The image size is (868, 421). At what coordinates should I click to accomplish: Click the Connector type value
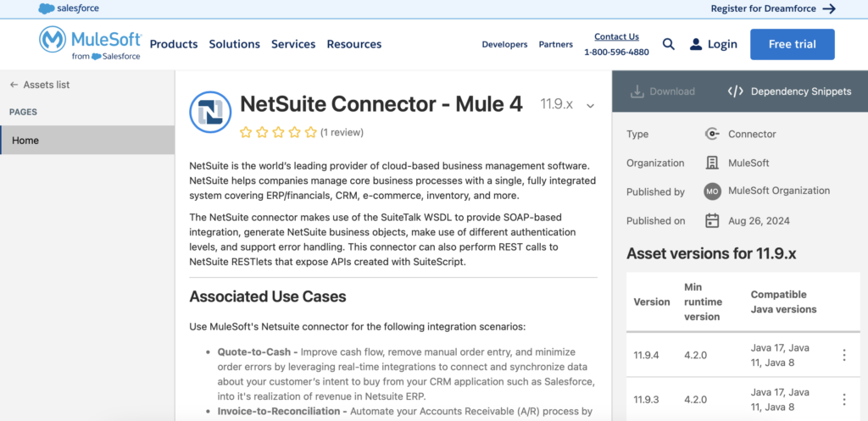tap(752, 134)
